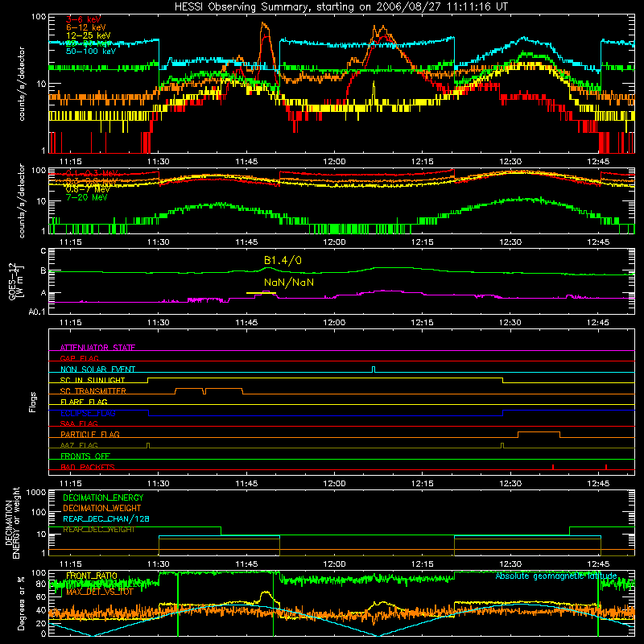Image resolution: width=644 pixels, height=644 pixels.
Task: Click the SAA_FLAG label
Action: (79, 423)
